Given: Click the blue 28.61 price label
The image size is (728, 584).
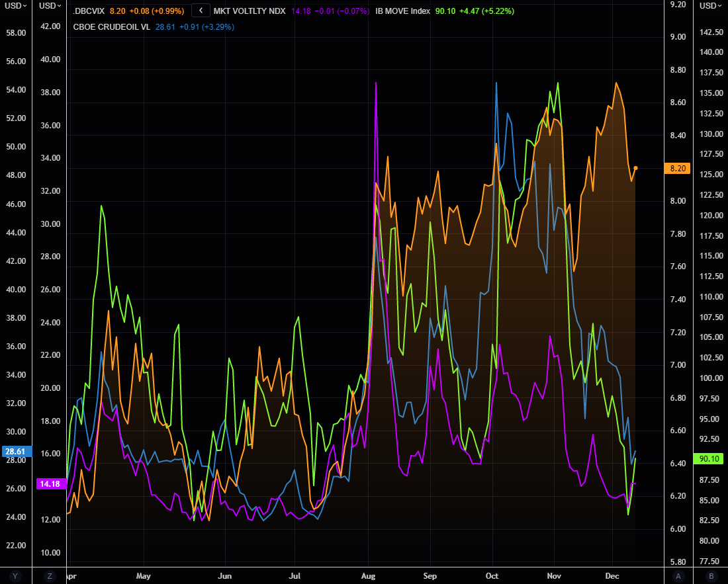Looking at the screenshot, I should [15, 452].
